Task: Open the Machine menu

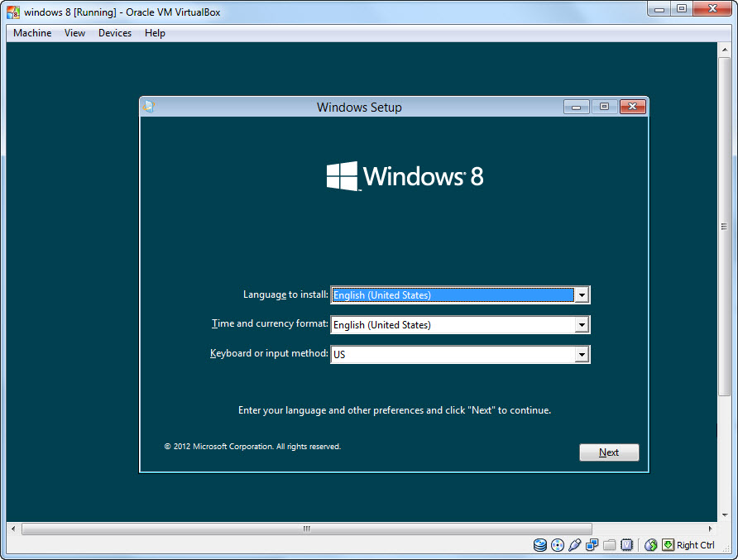Action: click(x=32, y=33)
